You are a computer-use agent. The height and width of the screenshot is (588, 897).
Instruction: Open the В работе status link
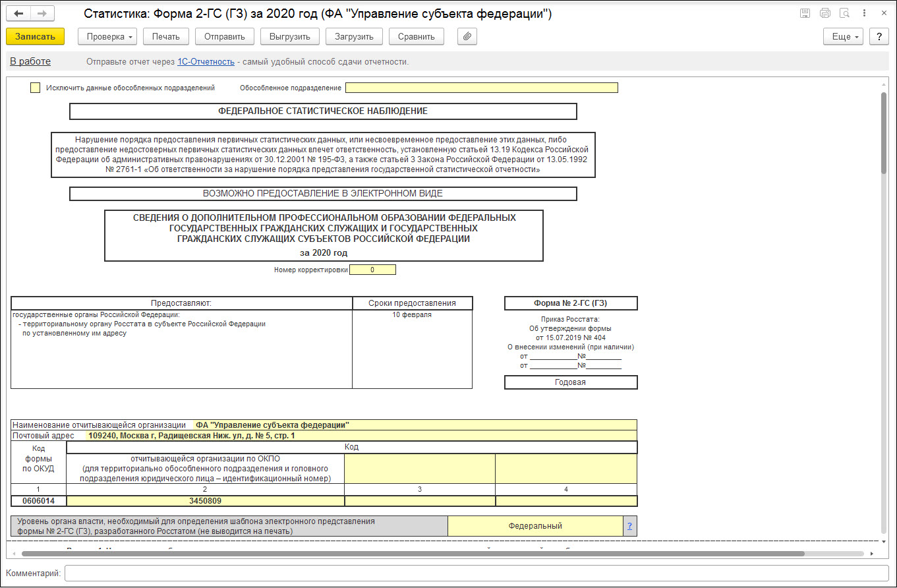[x=30, y=61]
